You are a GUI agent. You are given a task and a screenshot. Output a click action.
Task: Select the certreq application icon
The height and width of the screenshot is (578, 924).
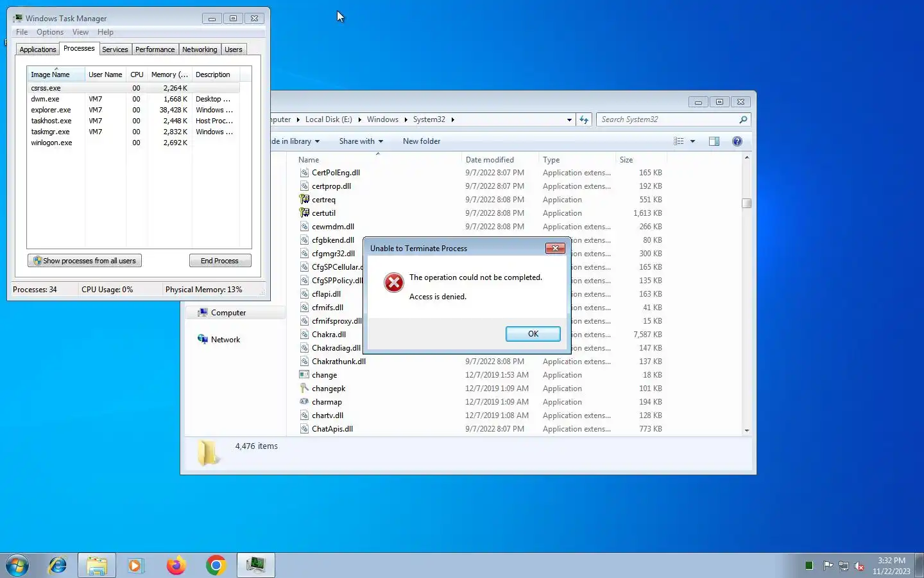tap(304, 200)
